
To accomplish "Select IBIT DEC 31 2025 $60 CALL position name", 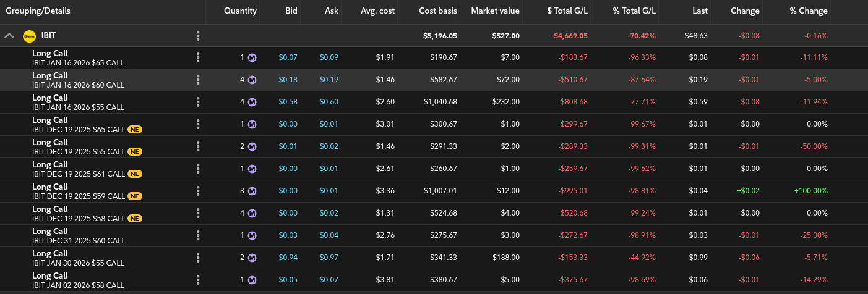I will pyautogui.click(x=78, y=241).
